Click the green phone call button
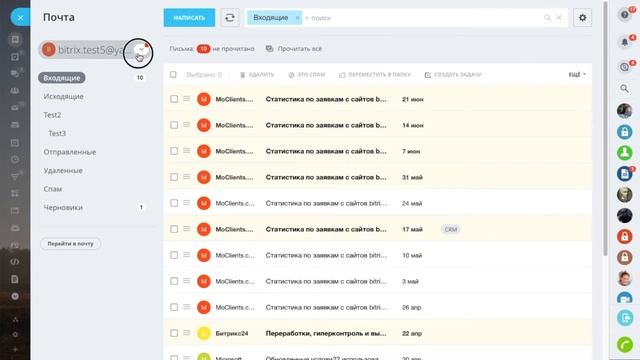Image resolution: width=640 pixels, height=360 pixels. (x=625, y=344)
